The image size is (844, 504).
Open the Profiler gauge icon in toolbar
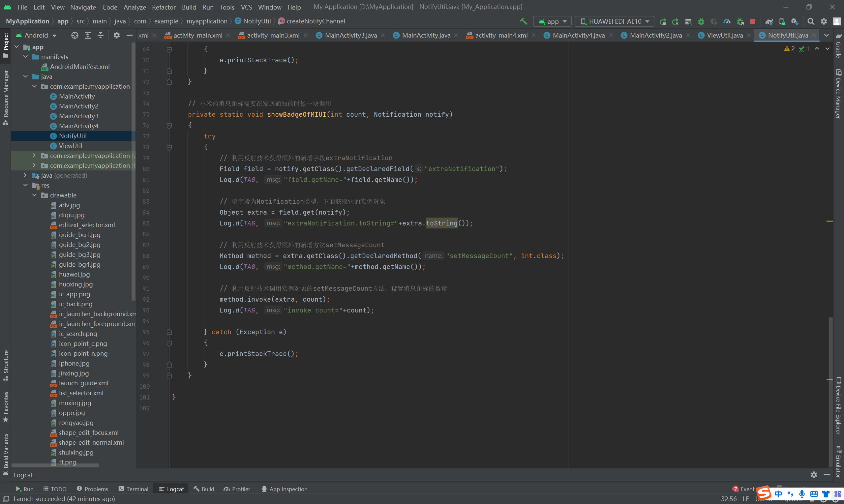(727, 21)
